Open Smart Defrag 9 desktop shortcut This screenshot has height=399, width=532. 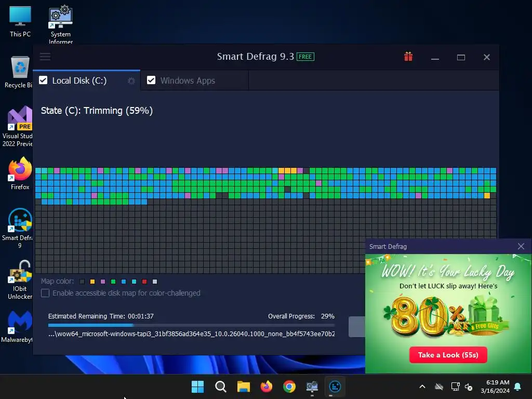[18, 228]
